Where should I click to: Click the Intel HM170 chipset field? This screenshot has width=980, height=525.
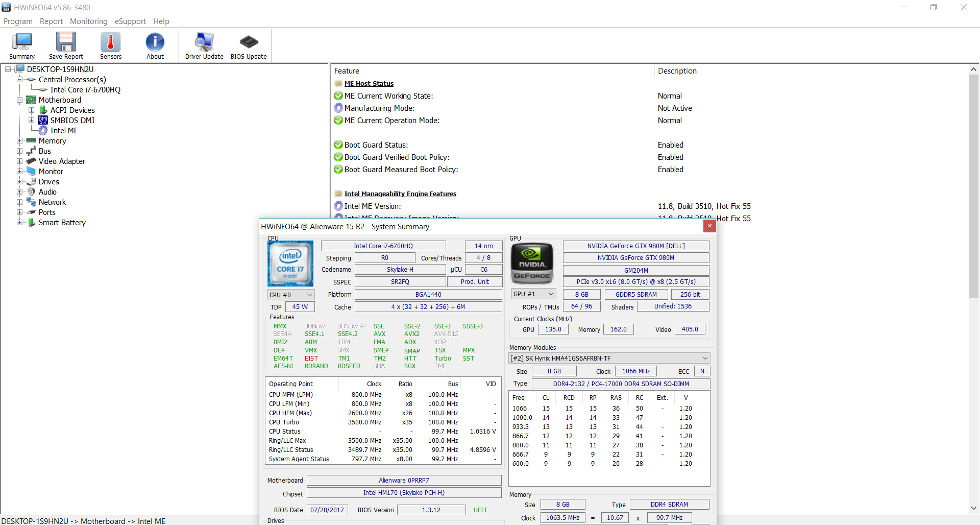click(x=404, y=493)
